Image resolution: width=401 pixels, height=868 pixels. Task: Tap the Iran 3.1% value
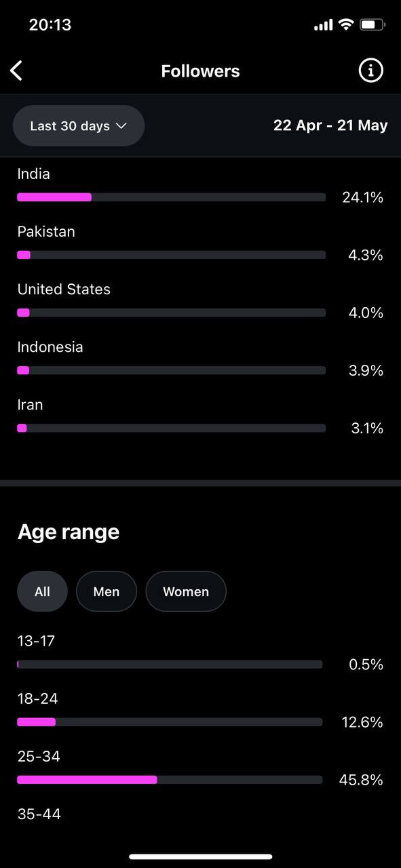tap(367, 429)
